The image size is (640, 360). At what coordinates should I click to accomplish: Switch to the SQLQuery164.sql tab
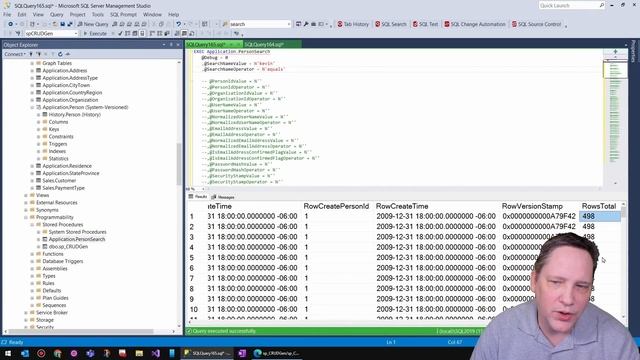[264, 44]
